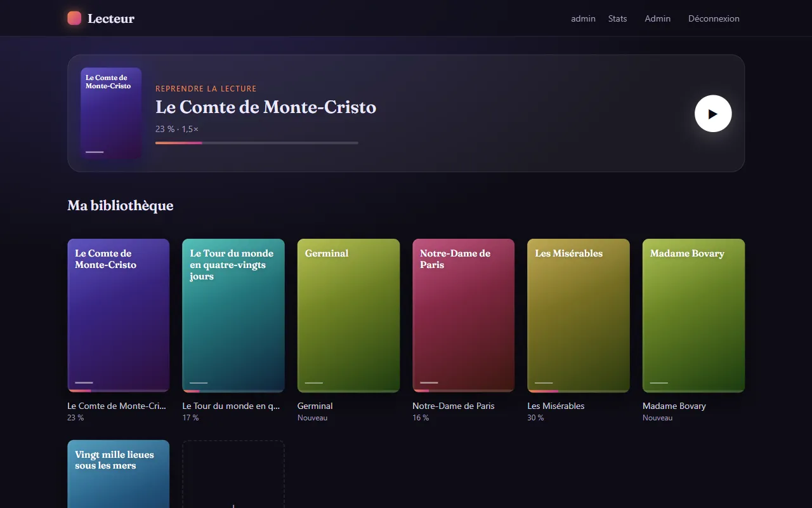Click the Germinal caption below its cover

pos(315,406)
